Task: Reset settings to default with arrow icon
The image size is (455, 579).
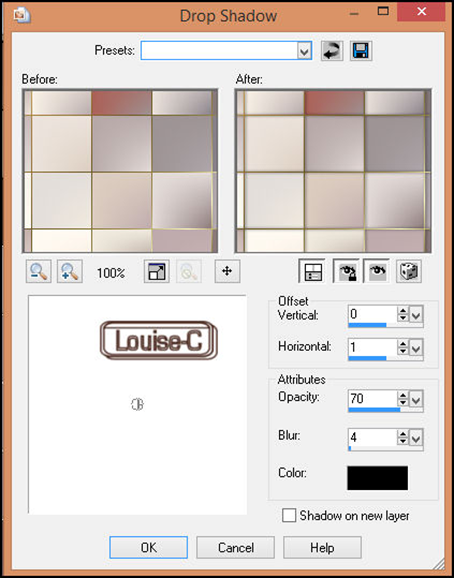Action: (331, 51)
